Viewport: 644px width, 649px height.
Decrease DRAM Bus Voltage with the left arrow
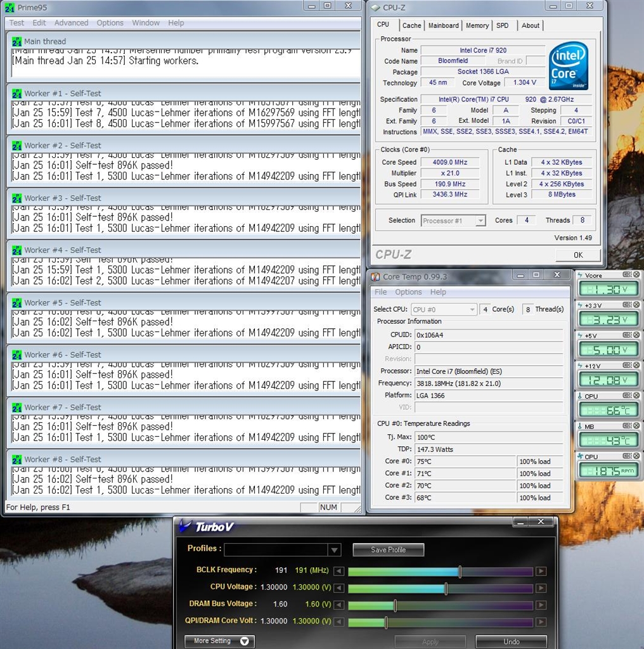(338, 605)
